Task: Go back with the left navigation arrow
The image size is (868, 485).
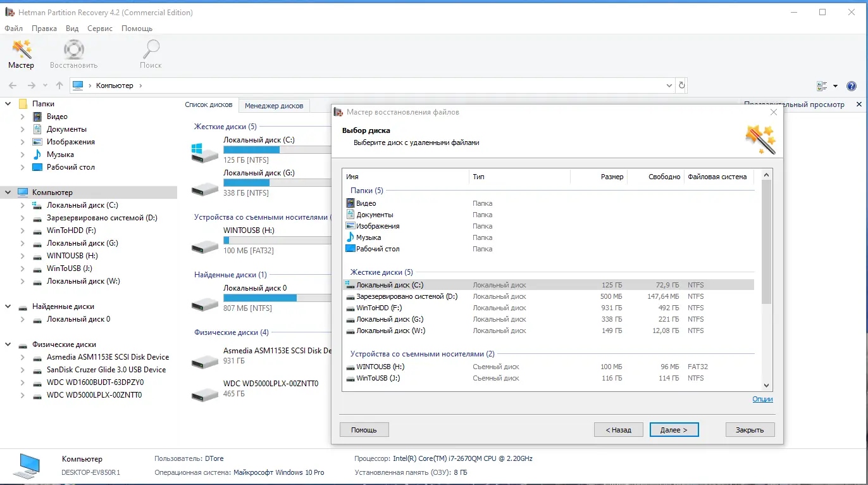Action: (x=13, y=85)
